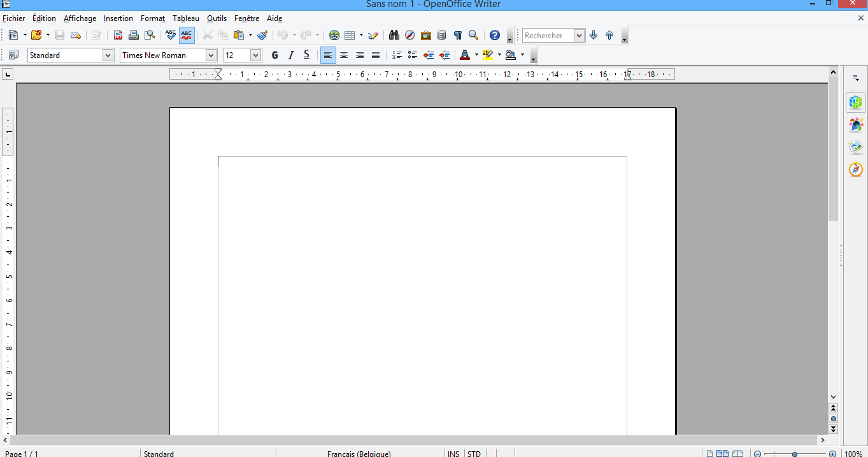This screenshot has height=457, width=868.
Task: Show the Draw Functions pencil icon
Action: coord(373,35)
